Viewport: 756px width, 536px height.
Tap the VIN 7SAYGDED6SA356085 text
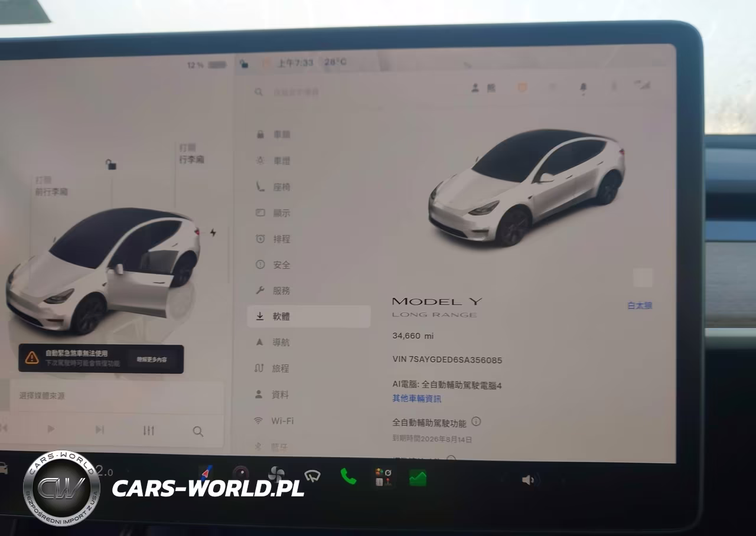pos(447,359)
